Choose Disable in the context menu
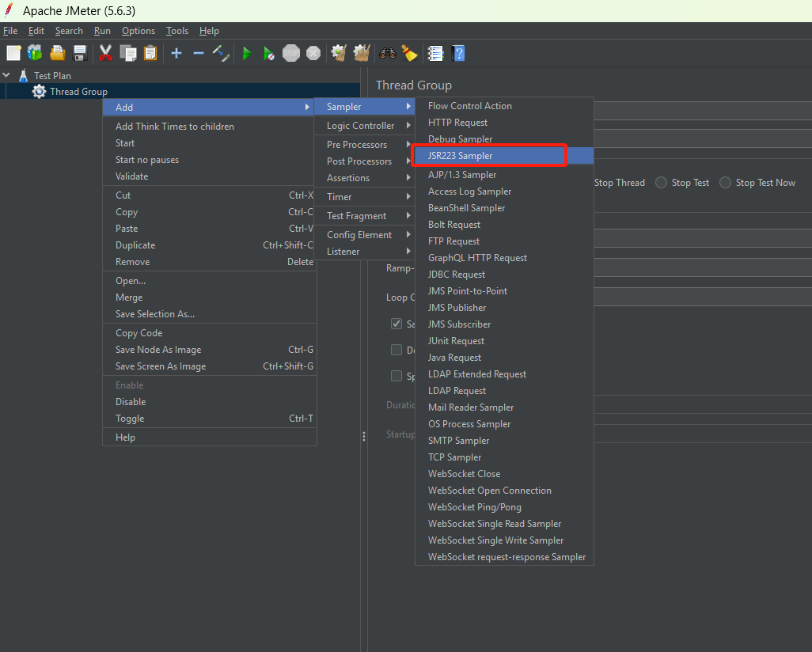The height and width of the screenshot is (652, 812). (x=210, y=401)
